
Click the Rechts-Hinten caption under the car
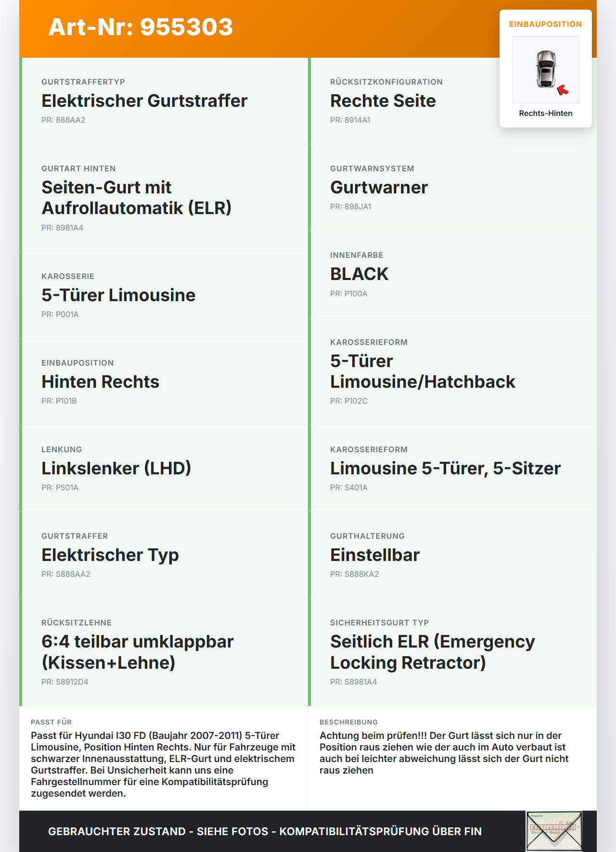point(545,114)
